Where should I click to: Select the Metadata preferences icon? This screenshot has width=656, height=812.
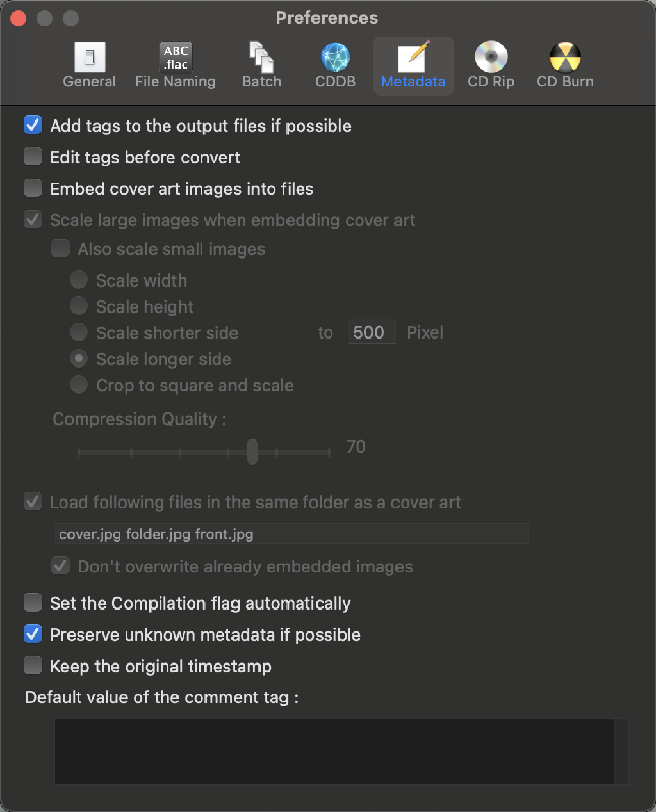pyautogui.click(x=413, y=64)
